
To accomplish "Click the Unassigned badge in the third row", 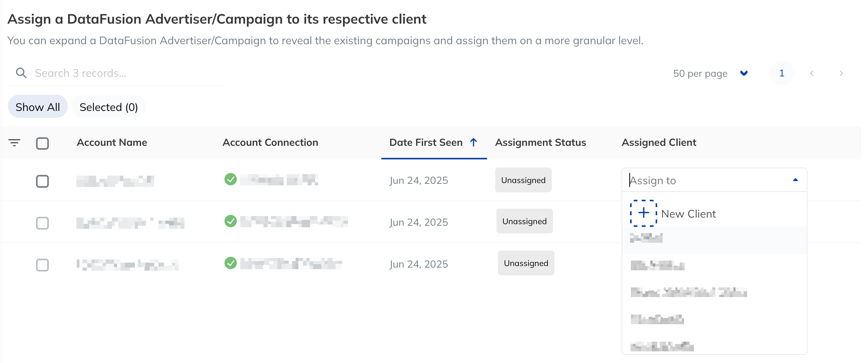I will pyautogui.click(x=526, y=263).
